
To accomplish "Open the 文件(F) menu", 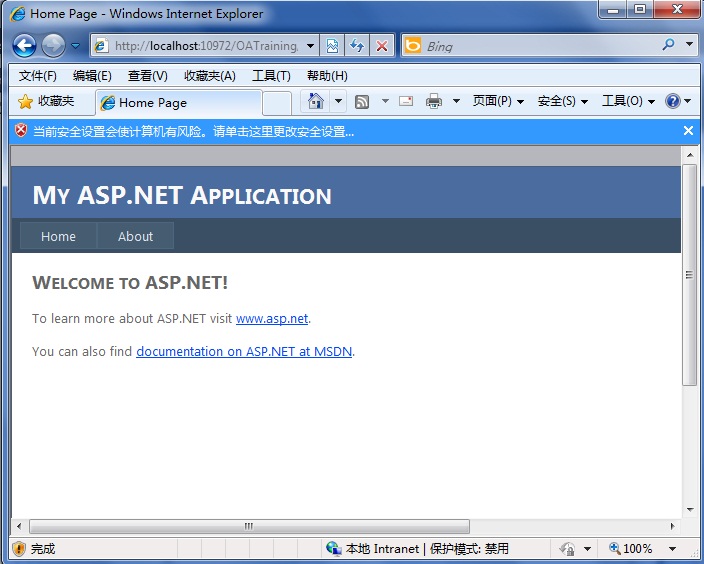I will [38, 76].
